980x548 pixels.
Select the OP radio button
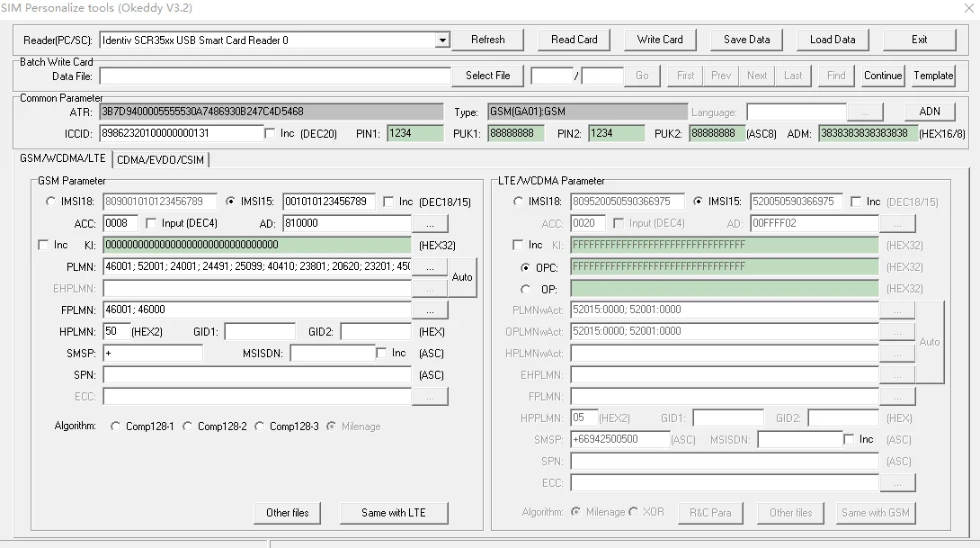tap(526, 289)
